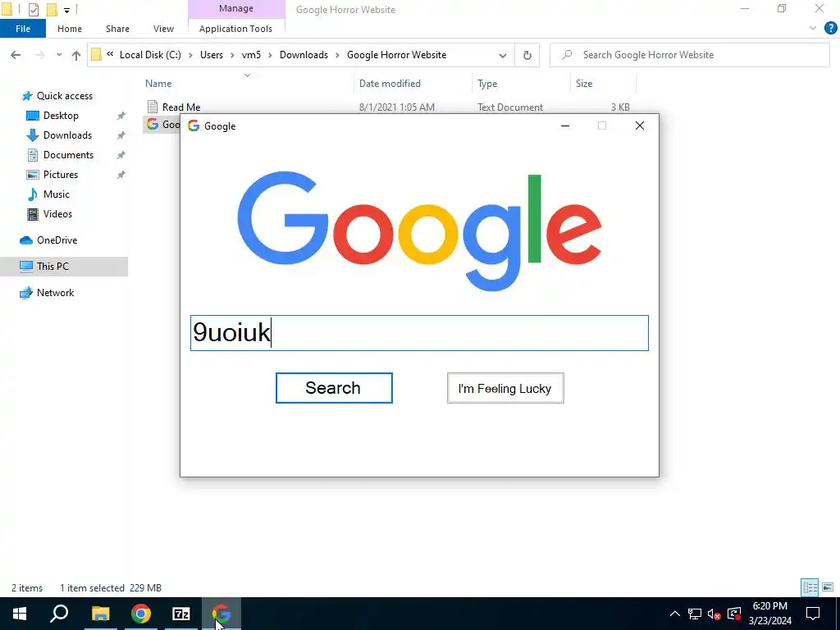The width and height of the screenshot is (840, 630).
Task: Open File Explorer from taskbar
Action: click(x=100, y=614)
